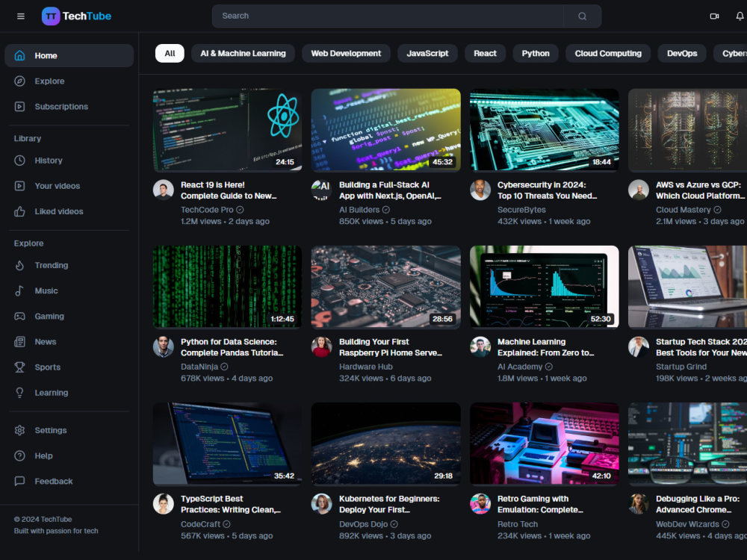The height and width of the screenshot is (560, 747).
Task: Select the All filter chip
Action: pyautogui.click(x=170, y=53)
